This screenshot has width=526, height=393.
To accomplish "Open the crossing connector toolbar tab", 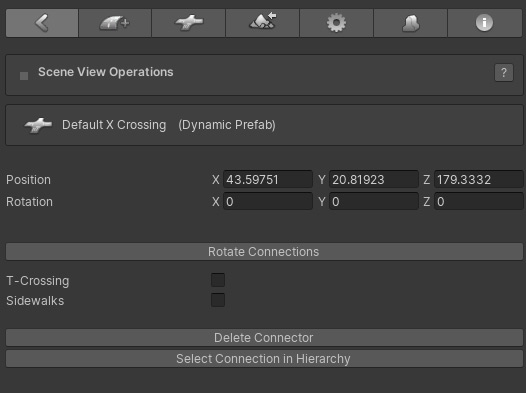I will (189, 23).
